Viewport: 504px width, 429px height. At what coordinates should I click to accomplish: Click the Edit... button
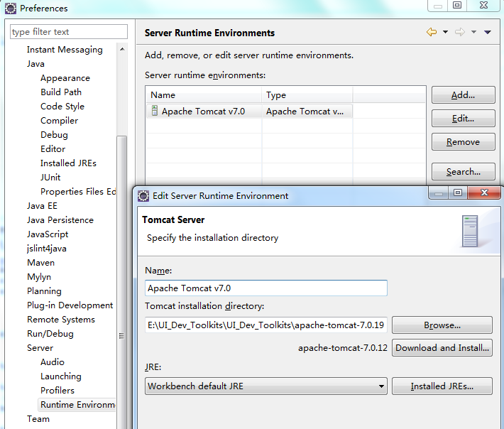pos(463,119)
